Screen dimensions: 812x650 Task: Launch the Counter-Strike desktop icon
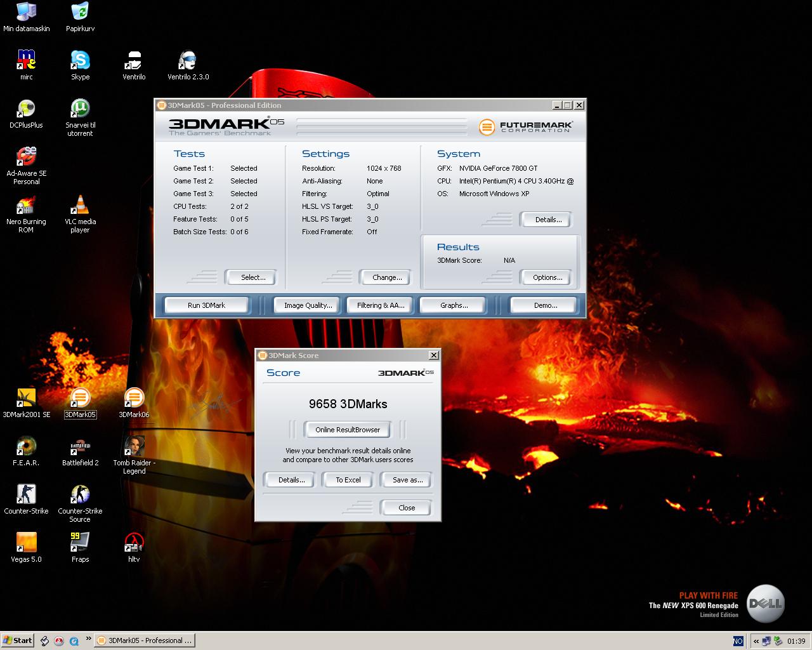[26, 500]
